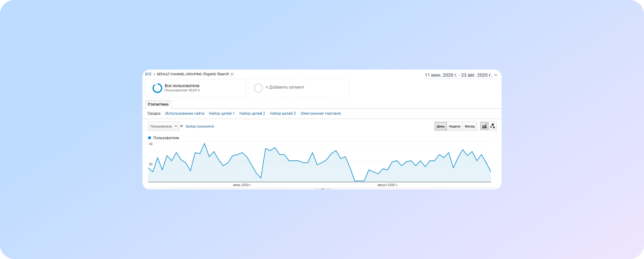Screen dimensions: 644x259
Task: Switch to Набор целей 3 subtab
Action: coord(283,113)
